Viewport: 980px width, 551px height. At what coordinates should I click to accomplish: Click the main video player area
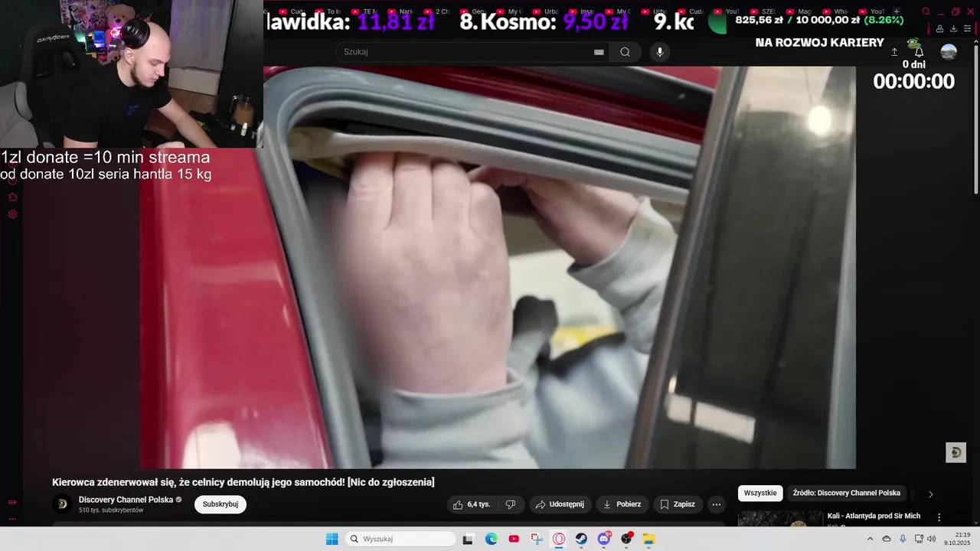(x=498, y=267)
